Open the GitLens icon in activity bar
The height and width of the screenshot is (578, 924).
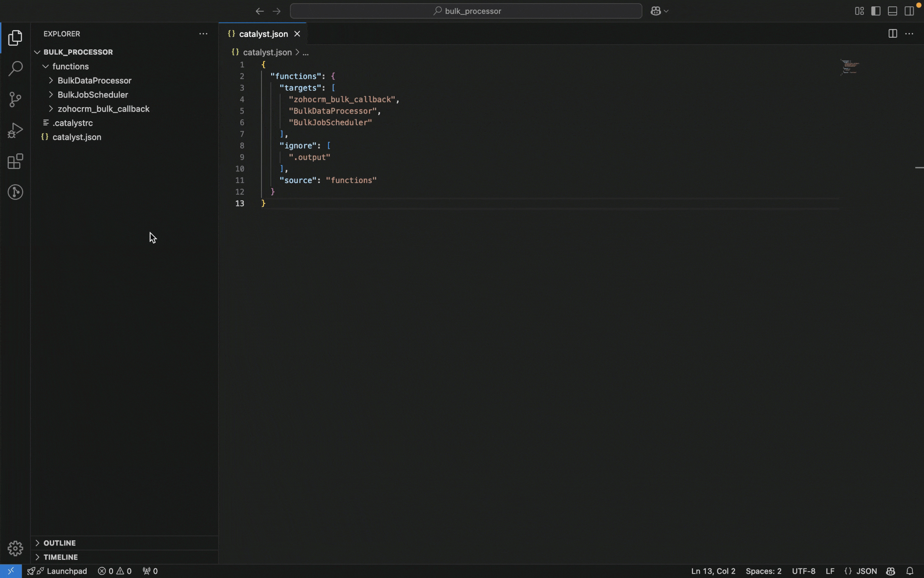15,192
